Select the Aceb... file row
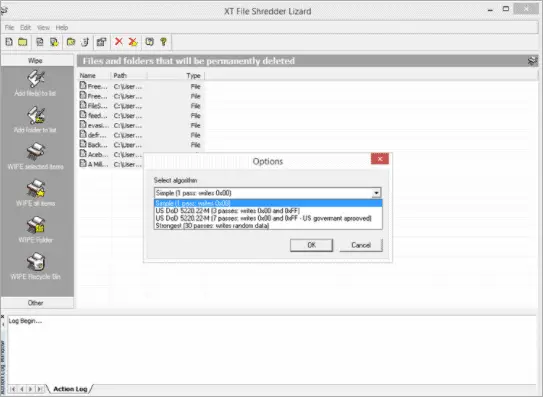The image size is (543, 397). pyautogui.click(x=111, y=154)
